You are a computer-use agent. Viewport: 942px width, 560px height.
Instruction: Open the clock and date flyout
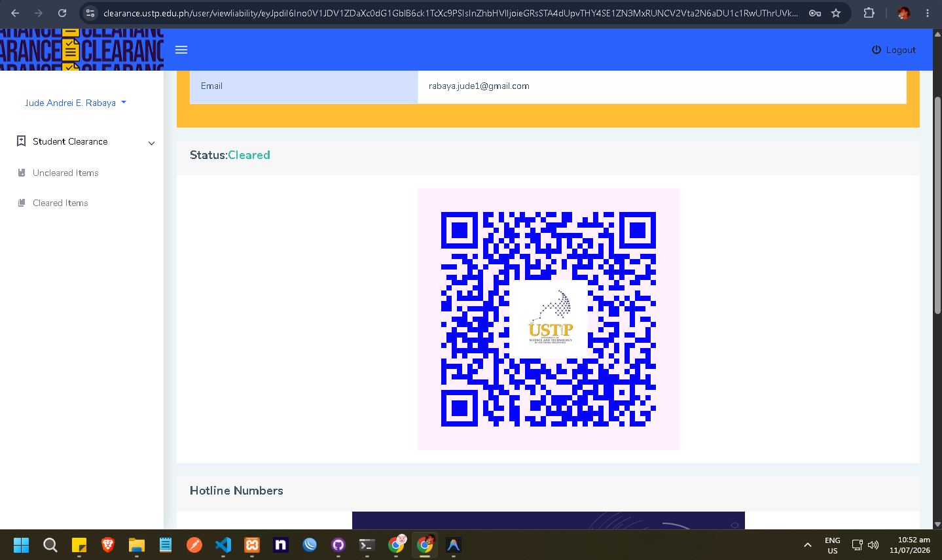[910, 545]
